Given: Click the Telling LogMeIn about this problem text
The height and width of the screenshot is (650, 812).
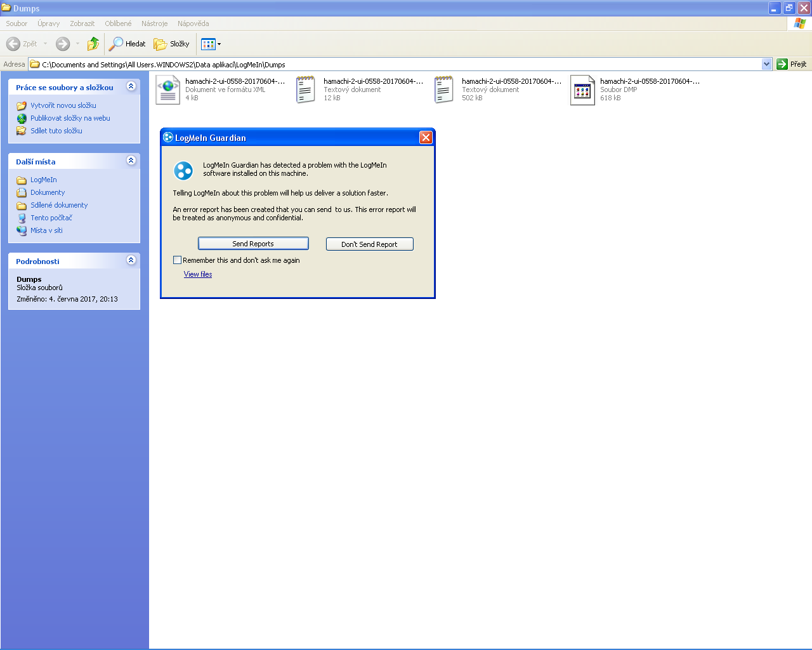Looking at the screenshot, I should (x=280, y=193).
